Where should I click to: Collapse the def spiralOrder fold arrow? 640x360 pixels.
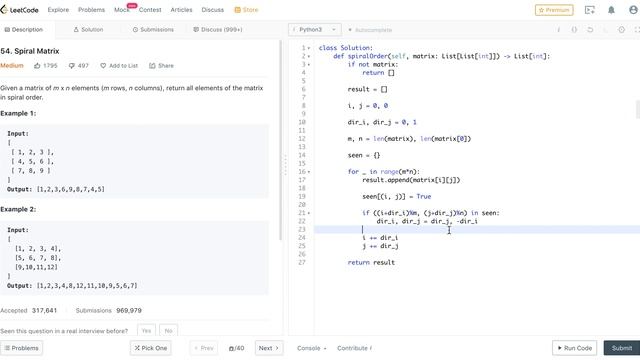click(309, 56)
